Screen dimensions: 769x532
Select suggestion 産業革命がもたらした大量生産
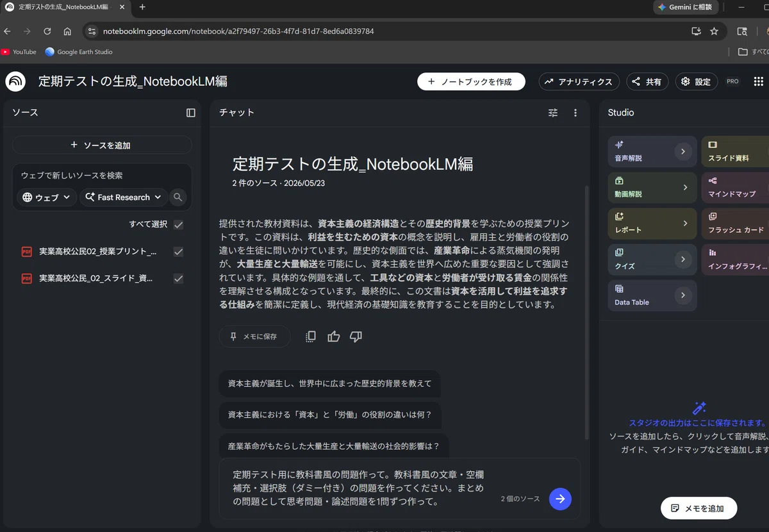pyautogui.click(x=334, y=445)
